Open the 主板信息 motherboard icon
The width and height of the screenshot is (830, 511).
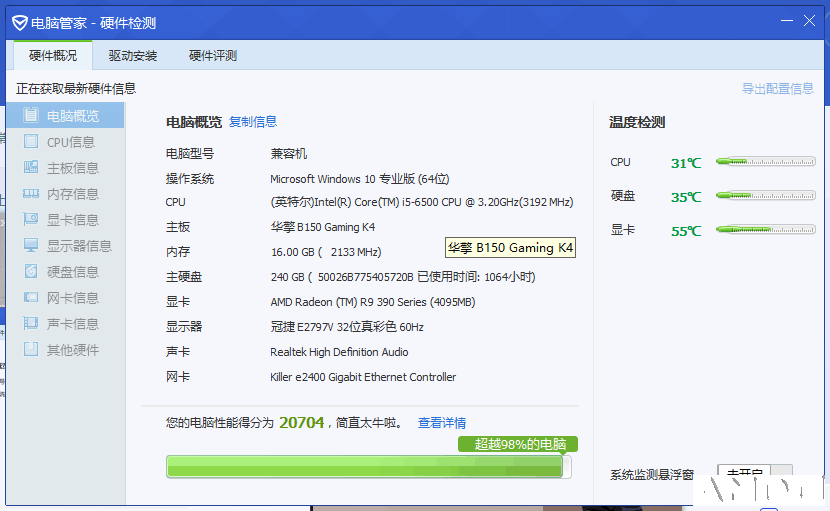(31, 167)
